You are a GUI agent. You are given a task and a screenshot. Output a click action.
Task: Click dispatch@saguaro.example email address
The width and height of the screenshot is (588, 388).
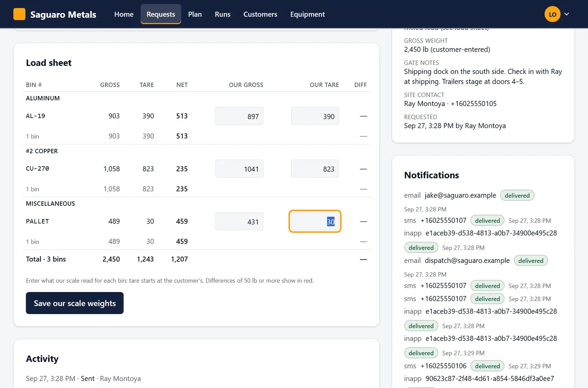467,260
